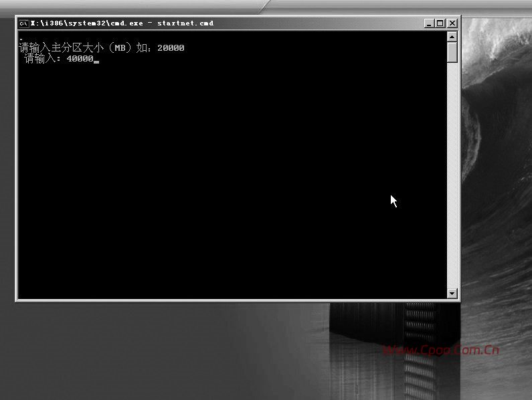
Task: Click the title bar text 'startnet.cmd'
Action: 185,23
